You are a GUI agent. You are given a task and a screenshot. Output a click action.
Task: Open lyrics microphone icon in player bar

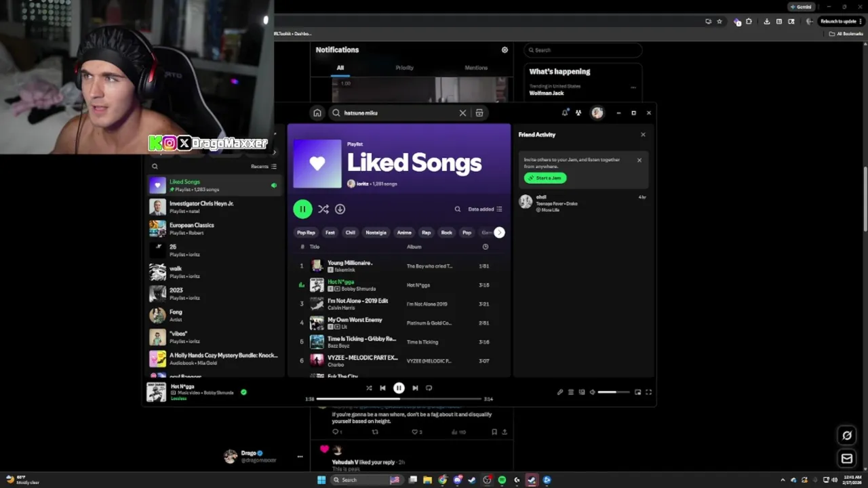click(x=560, y=392)
